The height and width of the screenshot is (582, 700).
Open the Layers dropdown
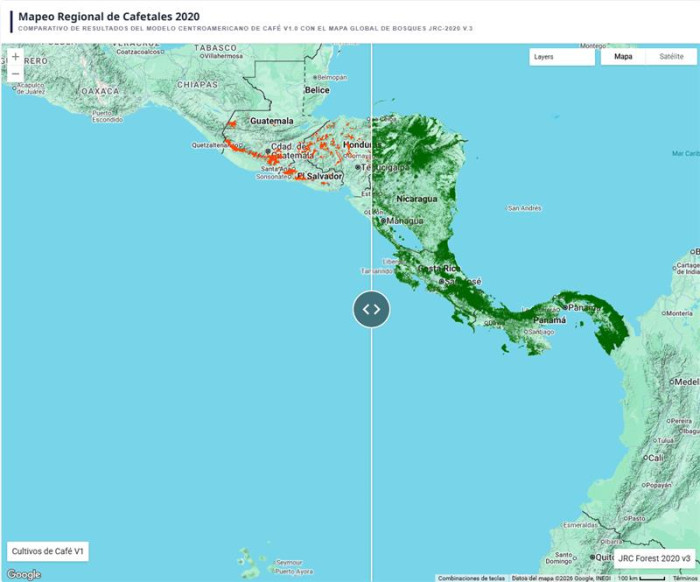(x=561, y=57)
